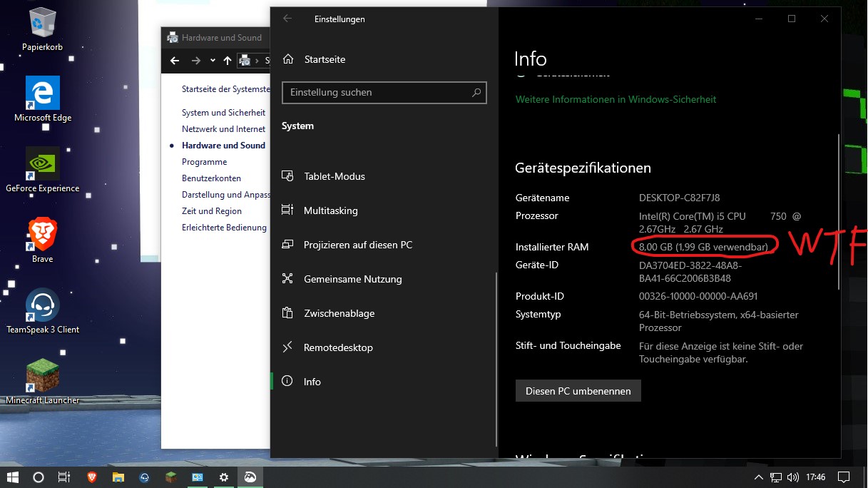
Task: Switch to Control Panel taskbar icon
Action: coord(197,477)
